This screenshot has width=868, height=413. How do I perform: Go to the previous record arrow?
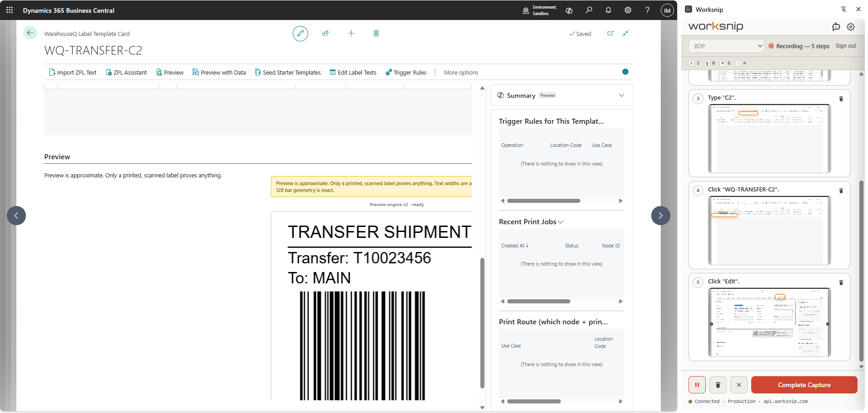(x=16, y=216)
